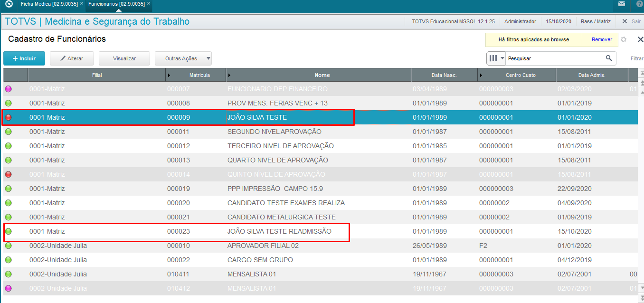Click the TOTVS logo icon at top-left
Viewport: 644px width, 303px height.
pos(8,5)
